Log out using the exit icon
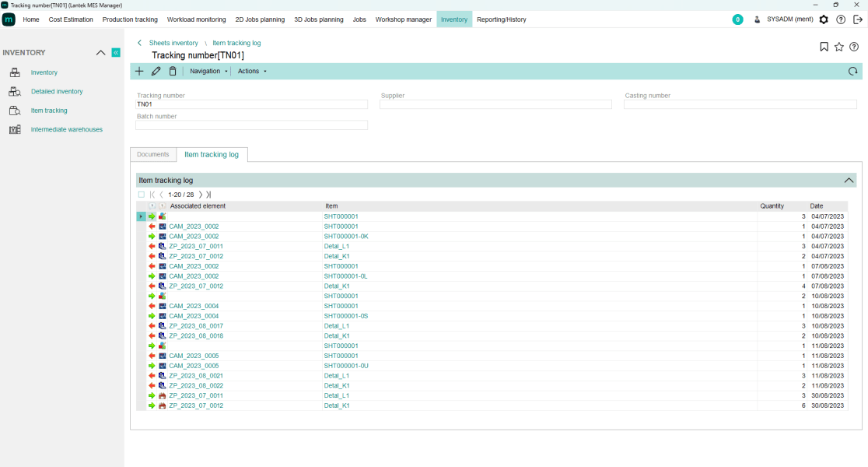 858,19
